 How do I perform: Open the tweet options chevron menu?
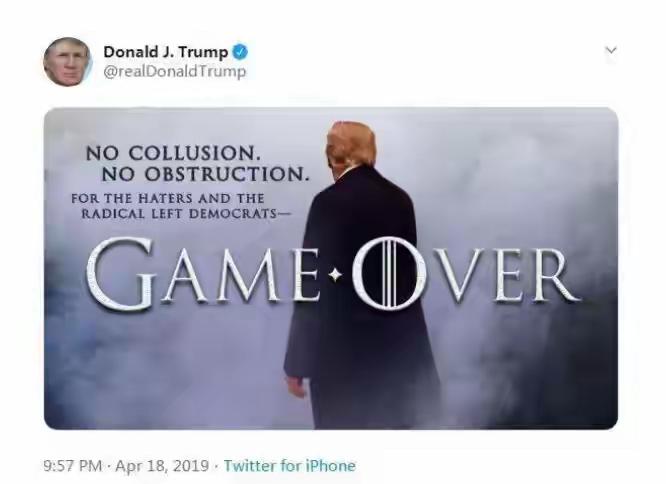click(612, 50)
